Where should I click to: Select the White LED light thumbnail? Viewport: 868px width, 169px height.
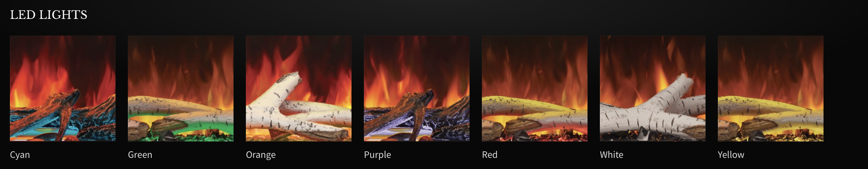(x=652, y=89)
